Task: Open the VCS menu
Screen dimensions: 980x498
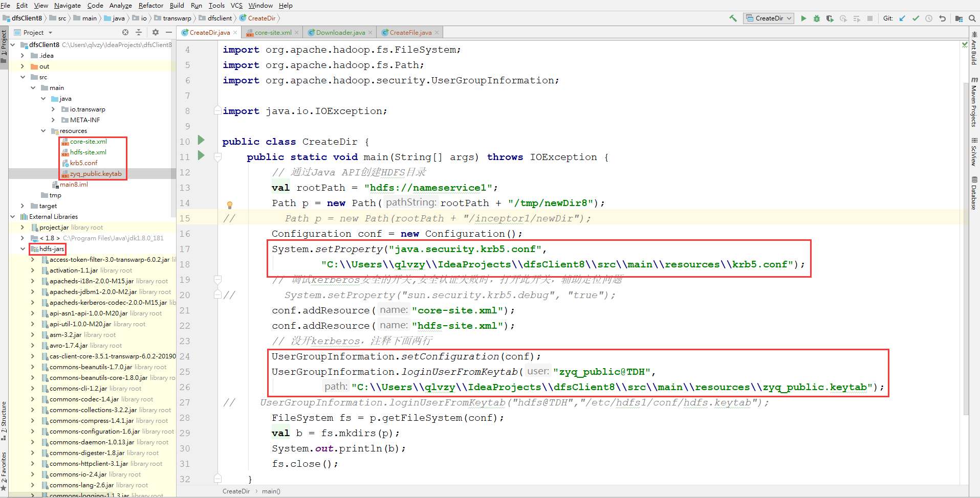Action: [x=236, y=5]
